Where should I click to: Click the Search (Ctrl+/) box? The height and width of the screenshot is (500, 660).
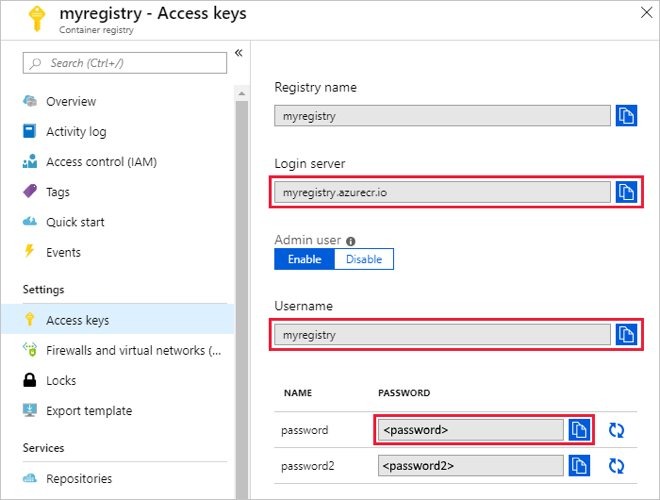coord(125,63)
